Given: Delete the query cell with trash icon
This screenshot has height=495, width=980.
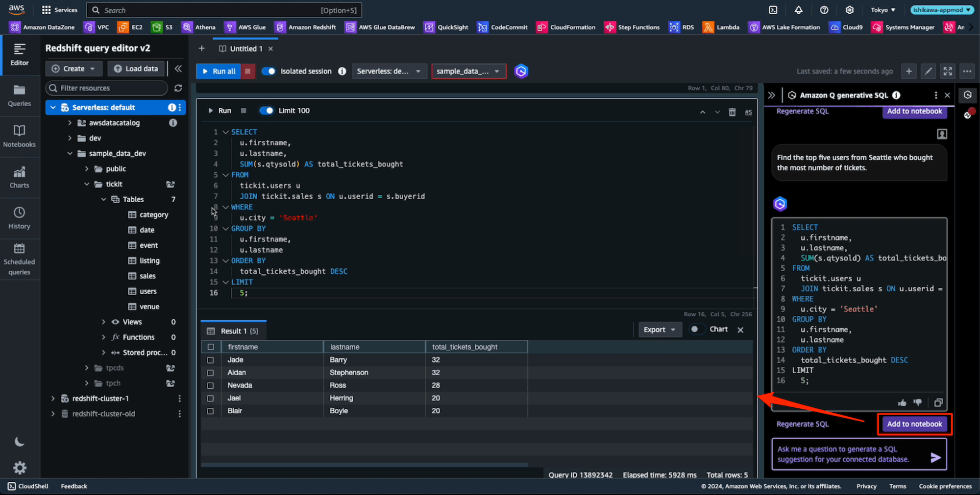Looking at the screenshot, I should [732, 112].
